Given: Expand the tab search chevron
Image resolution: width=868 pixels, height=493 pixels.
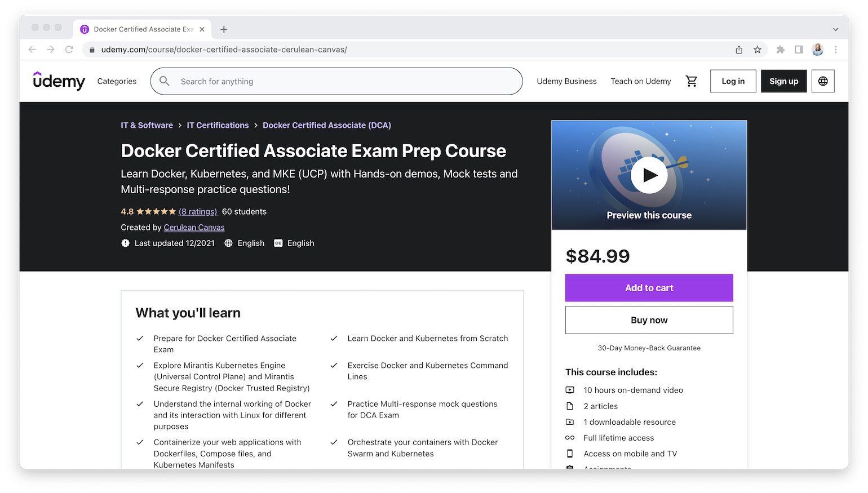Looking at the screenshot, I should coord(834,29).
